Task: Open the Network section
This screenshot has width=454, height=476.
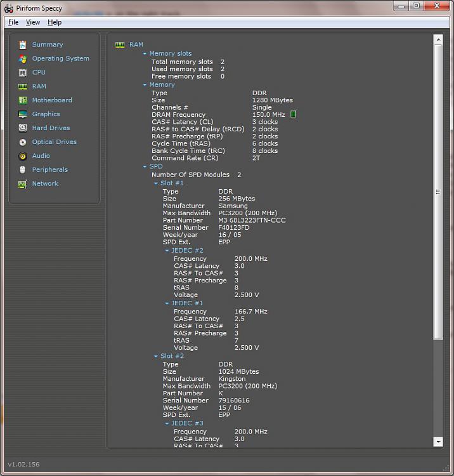Action: [x=45, y=183]
